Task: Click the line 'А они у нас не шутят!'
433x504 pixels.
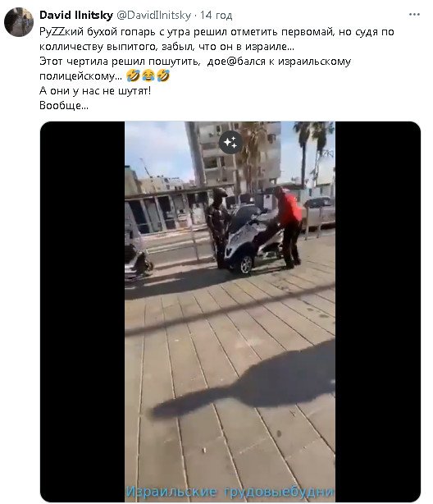Action: coord(95,90)
